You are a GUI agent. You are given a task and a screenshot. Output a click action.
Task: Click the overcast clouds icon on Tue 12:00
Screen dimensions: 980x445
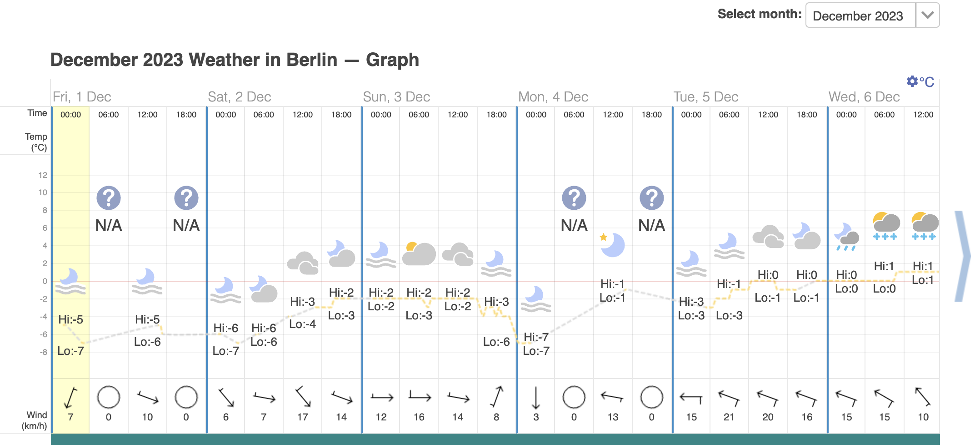point(768,236)
